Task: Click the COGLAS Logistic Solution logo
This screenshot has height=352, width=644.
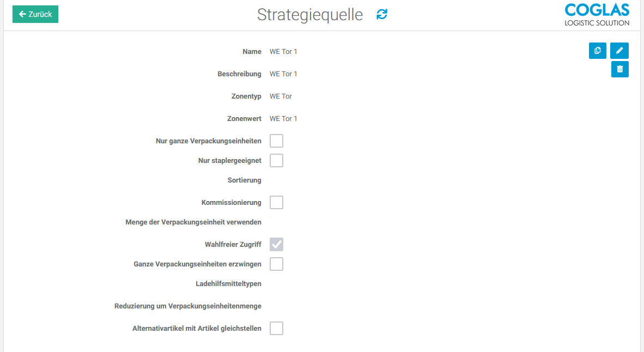Action: coord(597,15)
